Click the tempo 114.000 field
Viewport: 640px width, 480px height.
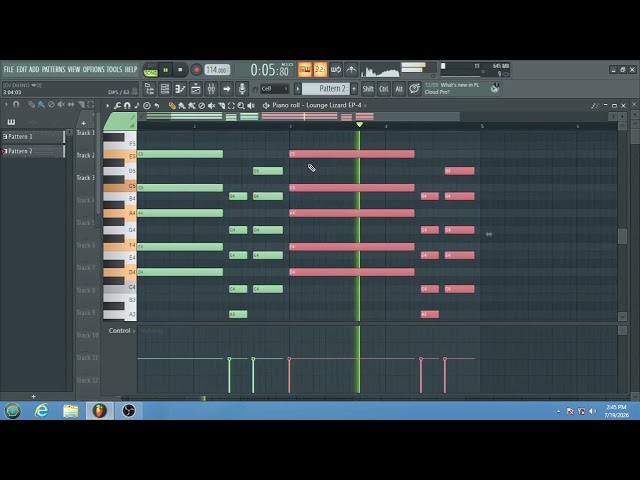(x=217, y=70)
